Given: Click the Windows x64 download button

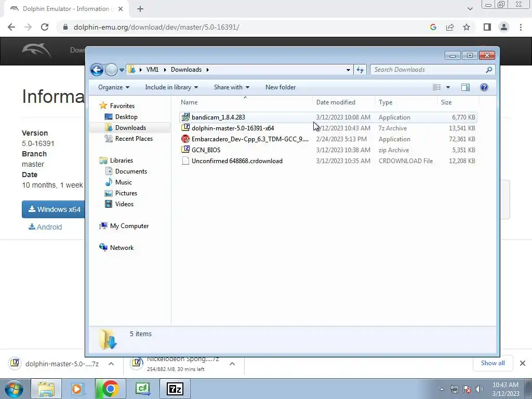Looking at the screenshot, I should [54, 209].
